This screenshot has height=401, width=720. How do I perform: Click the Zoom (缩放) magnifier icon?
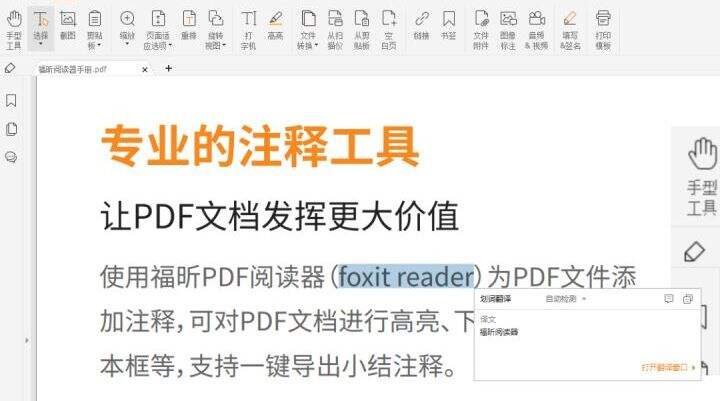(x=127, y=18)
